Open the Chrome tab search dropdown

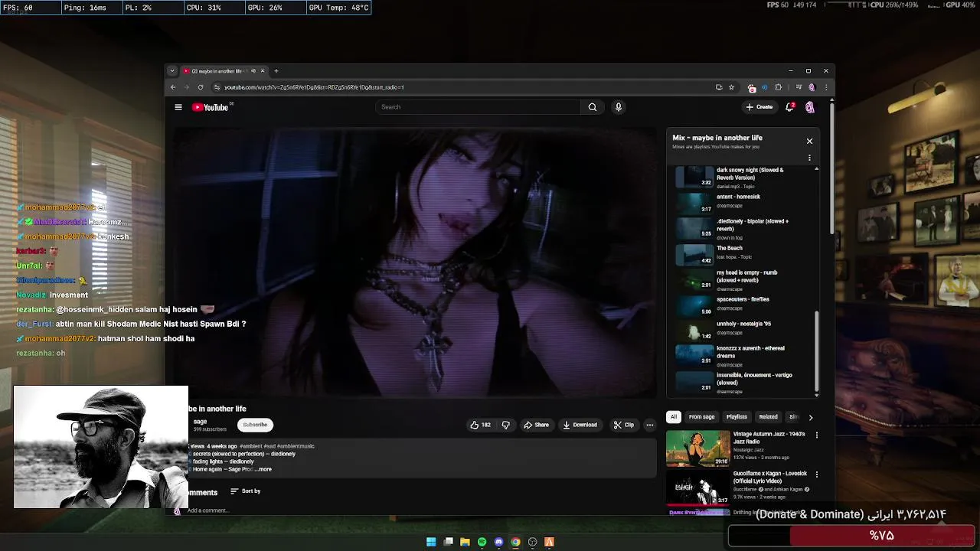coord(171,71)
